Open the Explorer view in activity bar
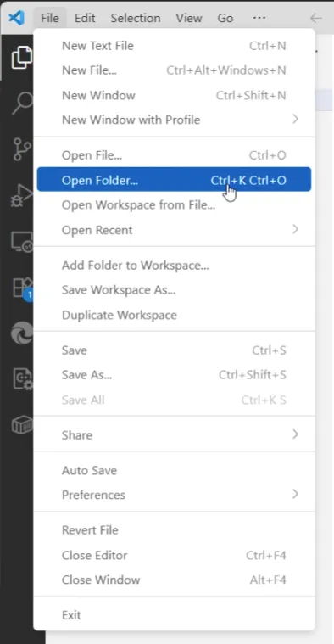The width and height of the screenshot is (334, 644). coord(21,58)
